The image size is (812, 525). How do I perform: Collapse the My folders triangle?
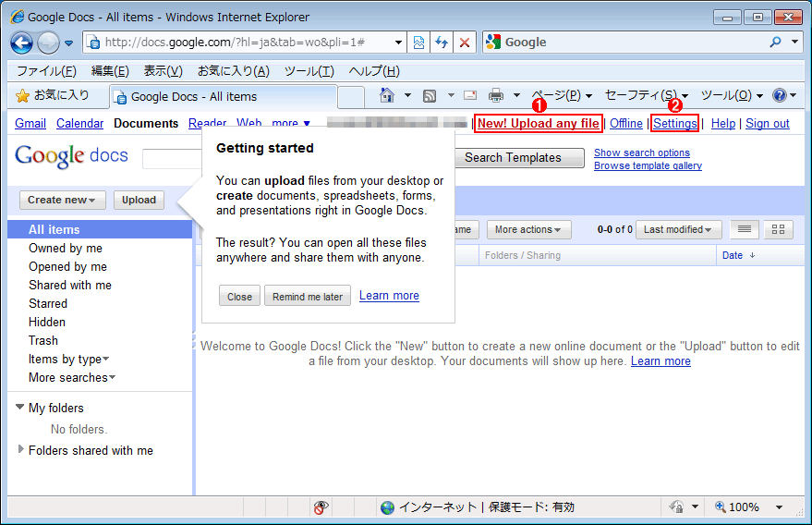point(19,407)
